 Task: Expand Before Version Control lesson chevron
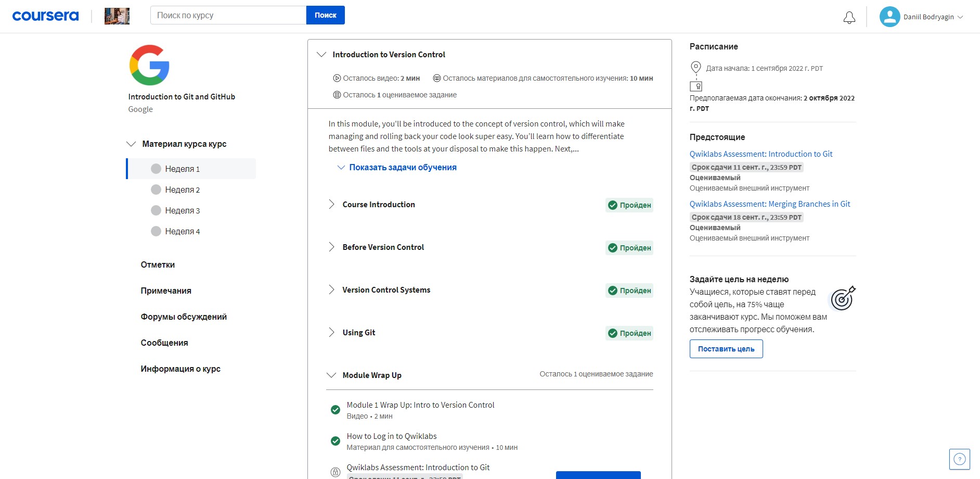[x=331, y=247]
